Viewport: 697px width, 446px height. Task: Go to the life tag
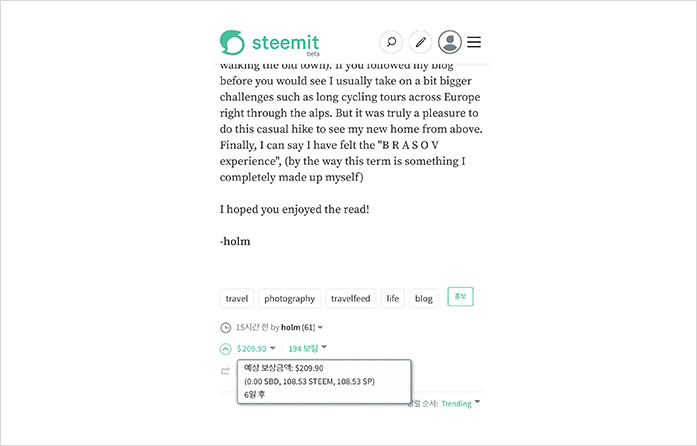[x=393, y=298]
